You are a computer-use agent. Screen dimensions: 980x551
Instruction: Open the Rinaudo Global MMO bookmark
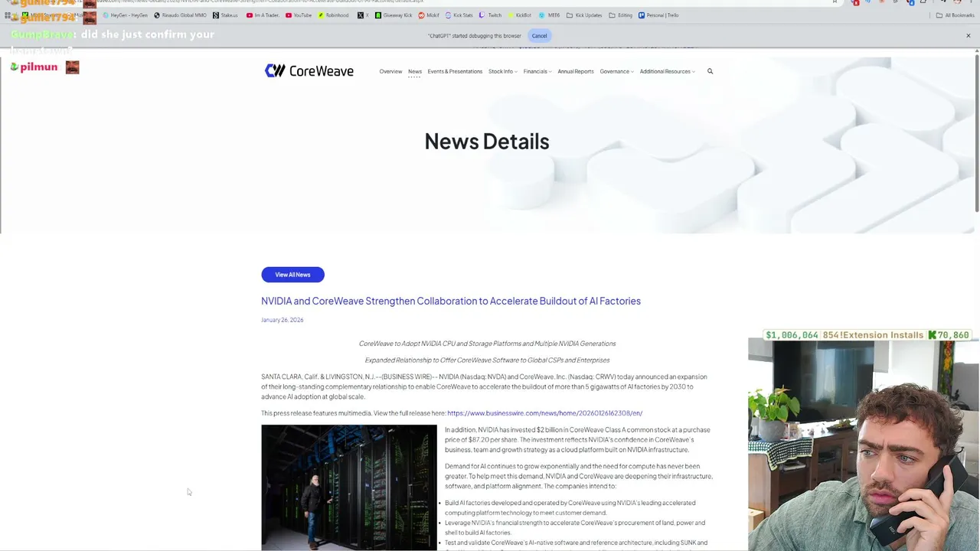tap(180, 15)
